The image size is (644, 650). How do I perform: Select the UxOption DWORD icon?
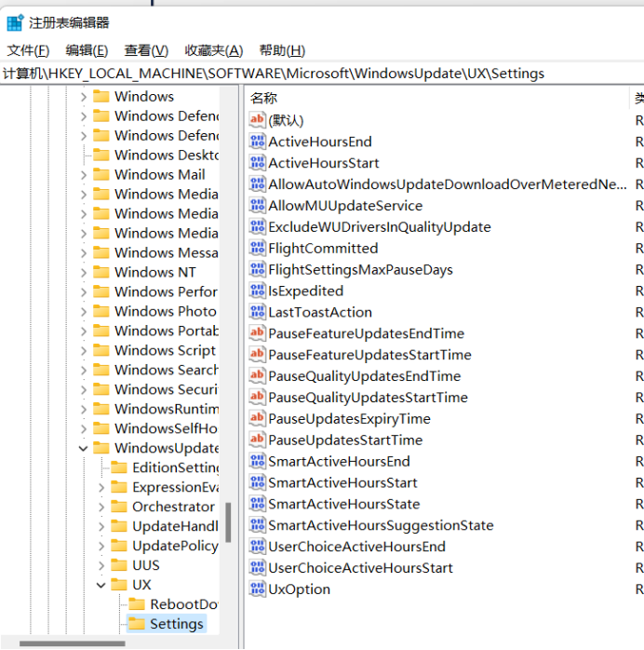coord(257,589)
